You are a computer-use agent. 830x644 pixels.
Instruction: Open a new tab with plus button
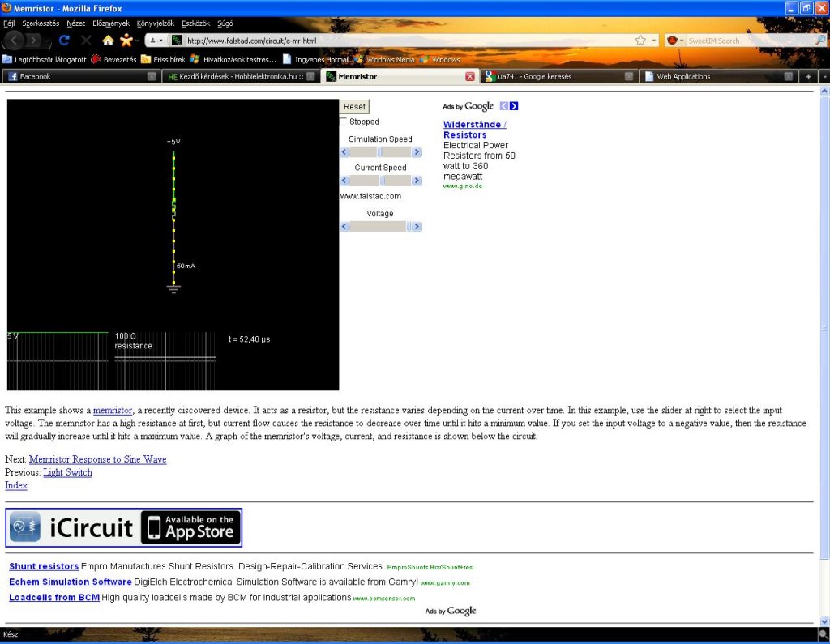pos(808,76)
